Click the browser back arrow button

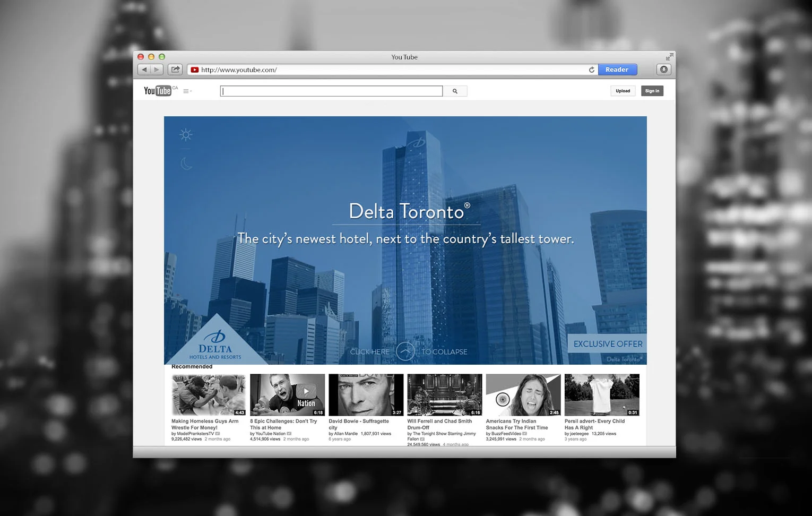[144, 70]
